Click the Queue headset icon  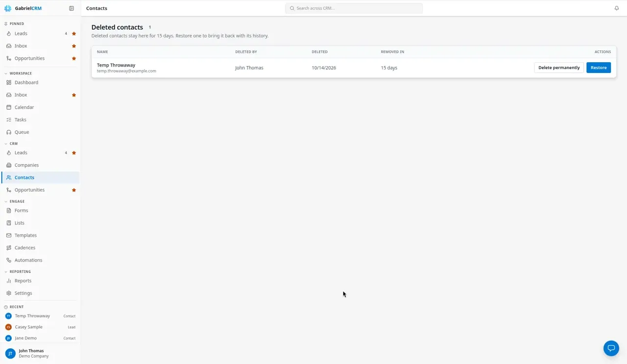click(9, 132)
